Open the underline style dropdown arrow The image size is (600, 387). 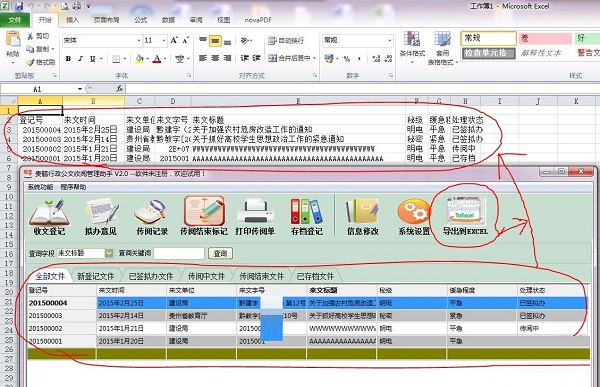[x=101, y=59]
